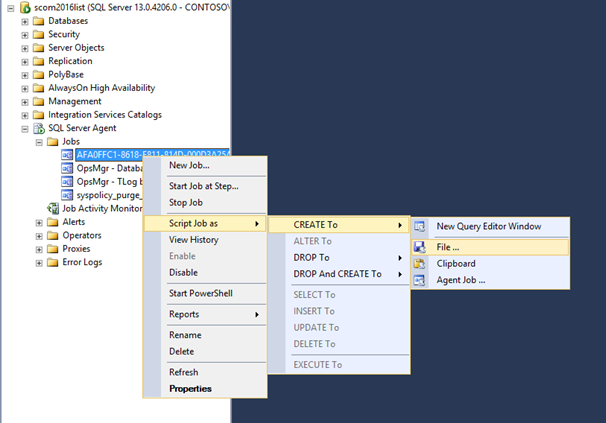Choose Agent Job ... option
This screenshot has height=423, width=606.
click(x=490, y=280)
